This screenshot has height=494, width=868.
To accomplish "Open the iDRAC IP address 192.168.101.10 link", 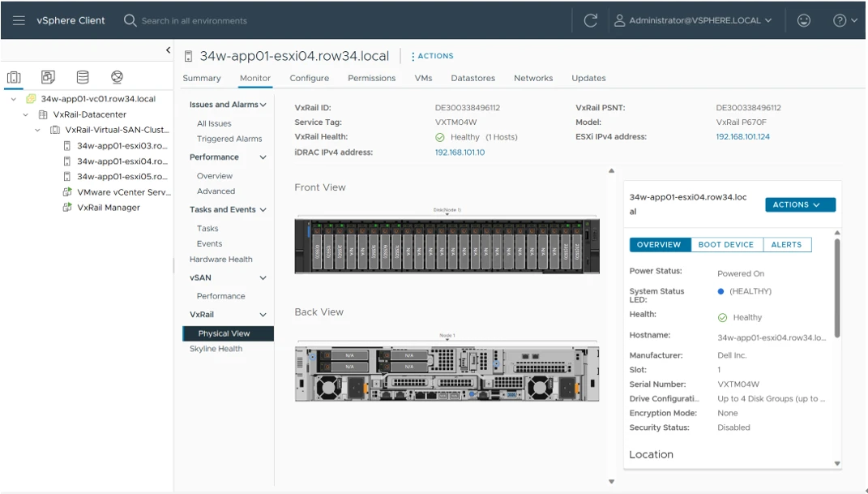I will (460, 152).
